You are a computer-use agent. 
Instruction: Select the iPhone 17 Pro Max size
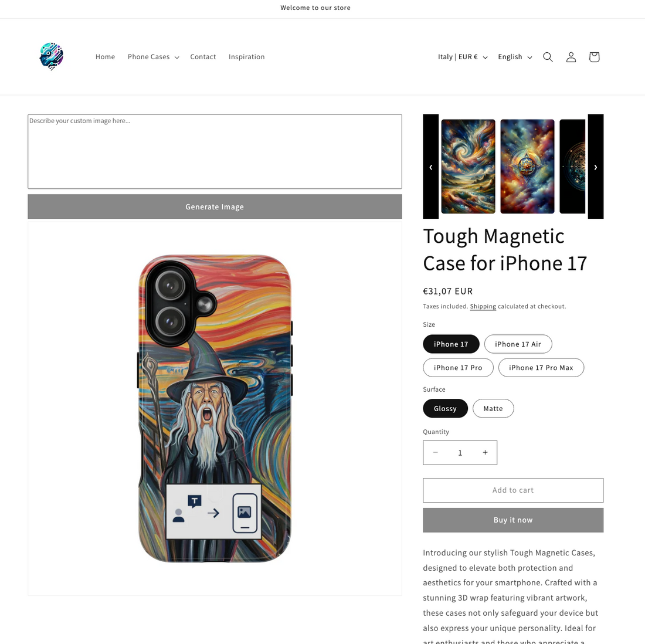(541, 368)
